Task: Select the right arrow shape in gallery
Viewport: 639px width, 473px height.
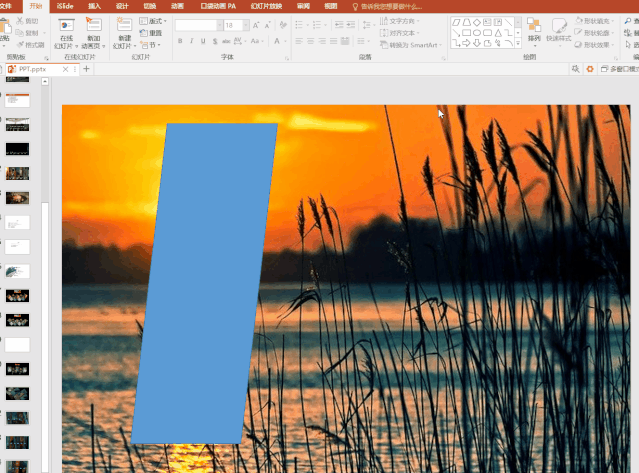Action: (467, 43)
